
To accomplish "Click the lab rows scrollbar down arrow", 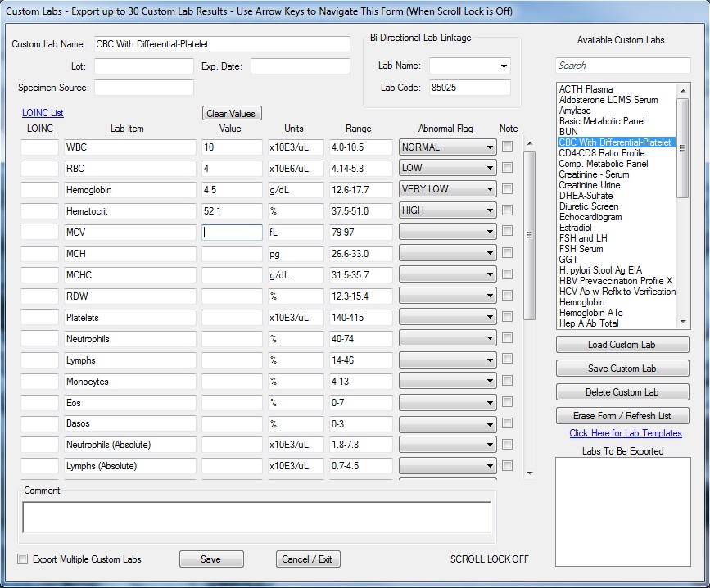I will pos(530,473).
